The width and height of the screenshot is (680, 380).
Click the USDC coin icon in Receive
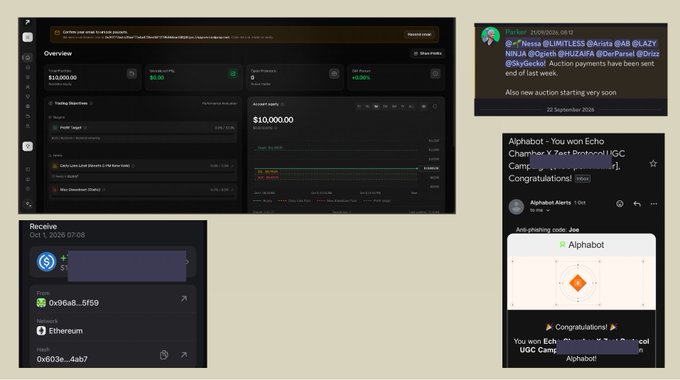pos(46,262)
